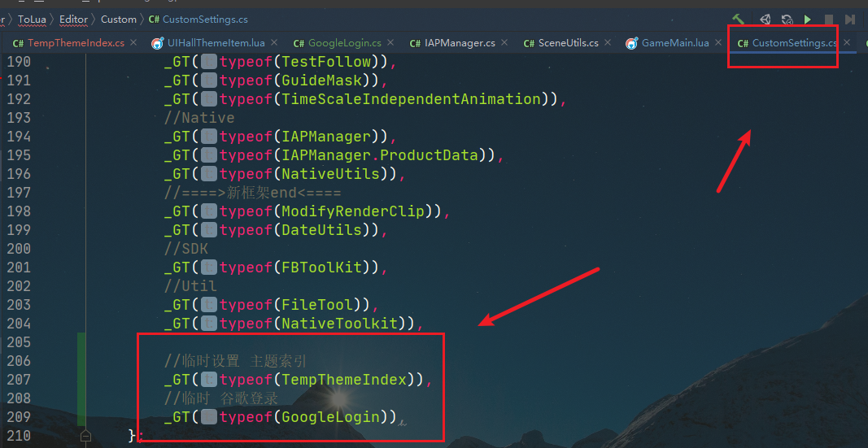The height and width of the screenshot is (448, 868).
Task: Click the type hint before typeof(GoogleLogin)
Action: tap(209, 416)
